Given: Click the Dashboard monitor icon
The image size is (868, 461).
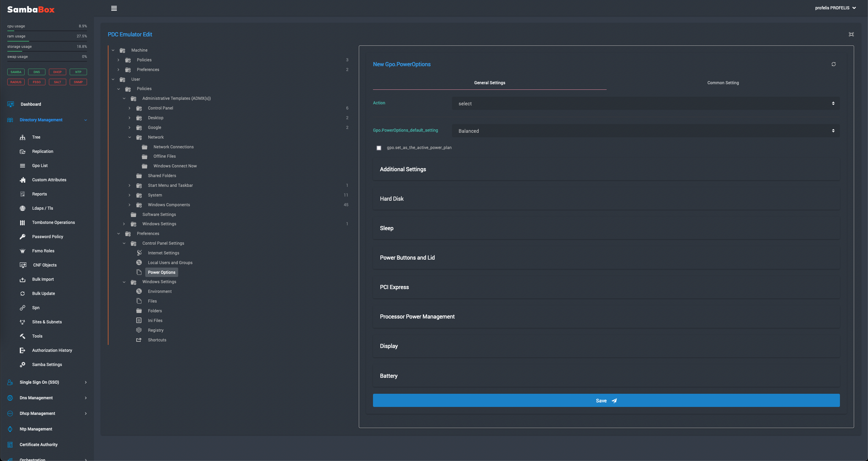Looking at the screenshot, I should 10,104.
